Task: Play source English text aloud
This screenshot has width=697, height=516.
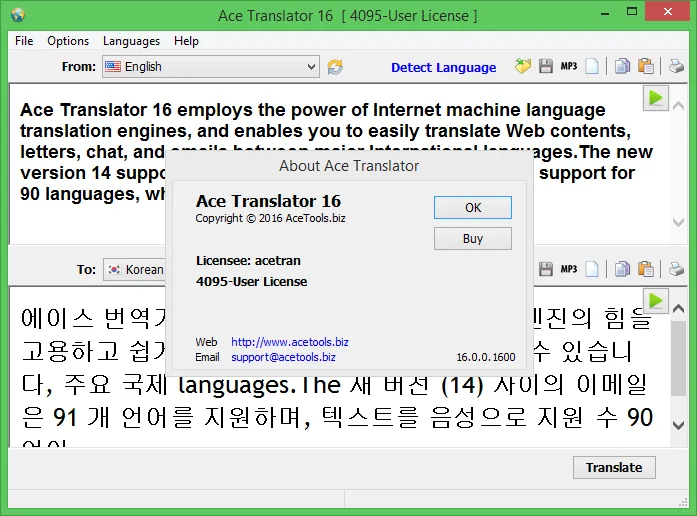Action: pos(656,98)
